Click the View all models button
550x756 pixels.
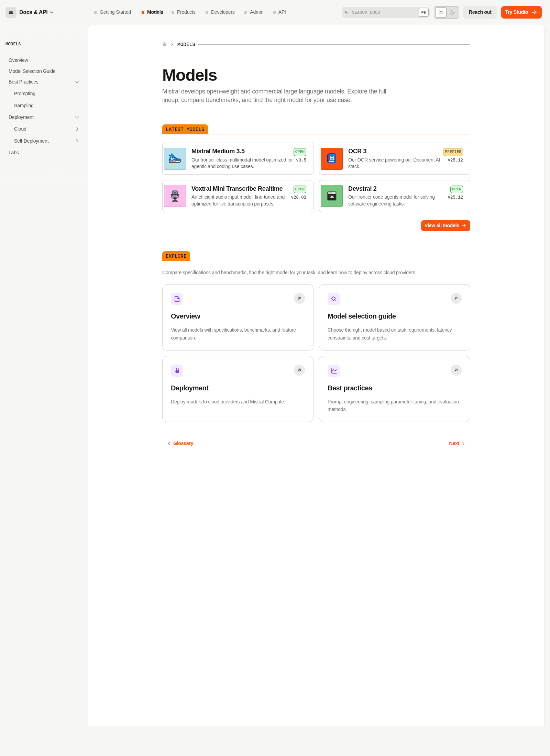(x=445, y=226)
